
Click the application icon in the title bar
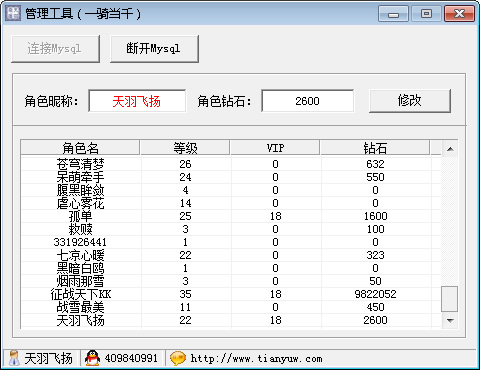[13, 13]
